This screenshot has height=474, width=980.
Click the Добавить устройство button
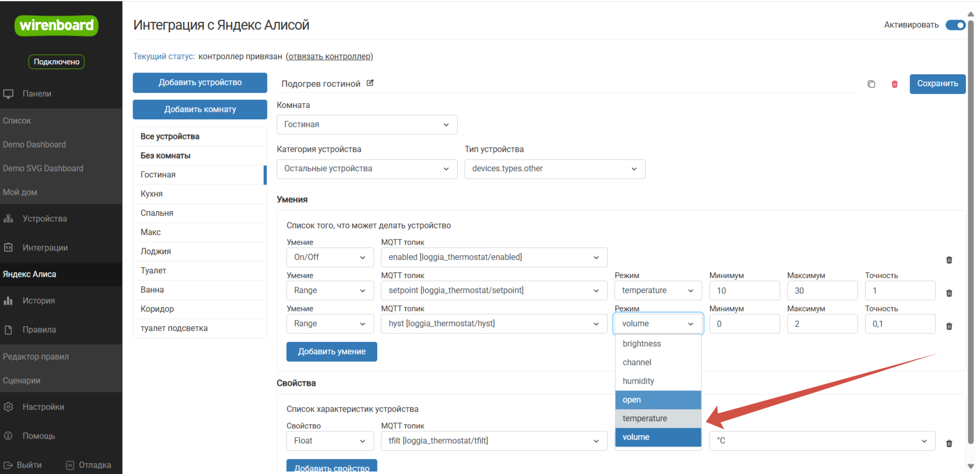[x=200, y=82]
